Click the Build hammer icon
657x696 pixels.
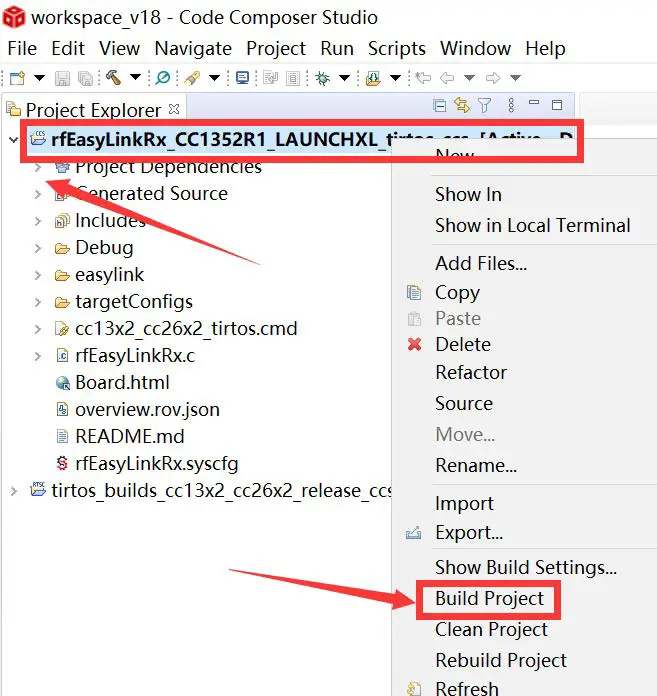(x=114, y=78)
